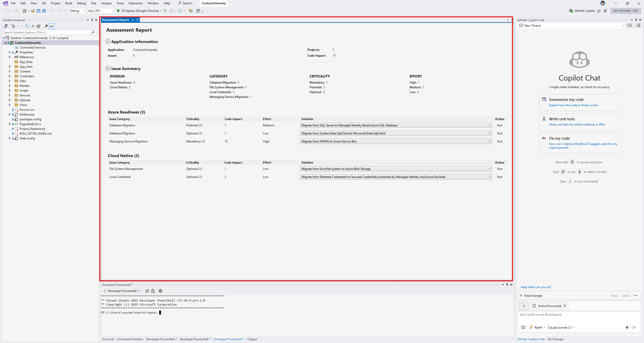Open PowerShell terminal settings gear

160,291
